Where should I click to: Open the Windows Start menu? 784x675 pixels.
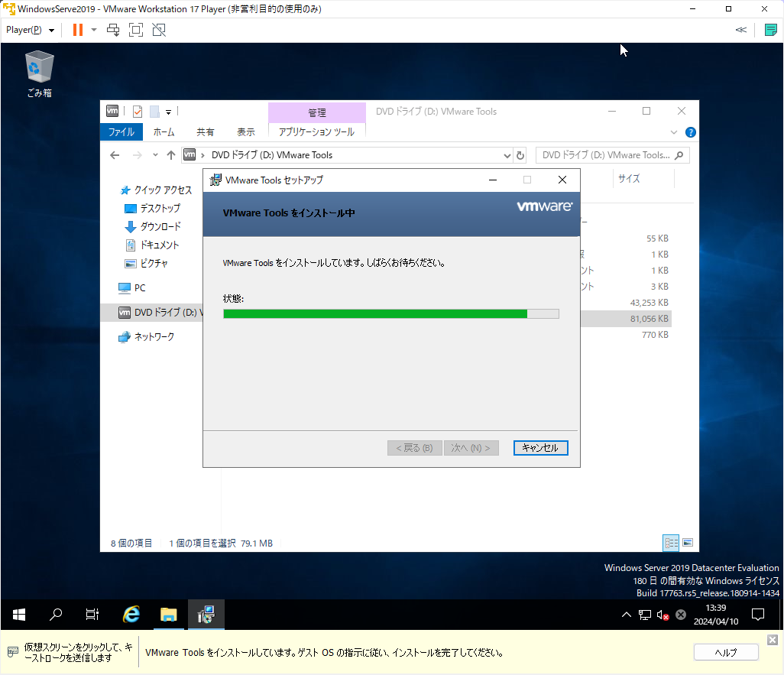pos(19,615)
